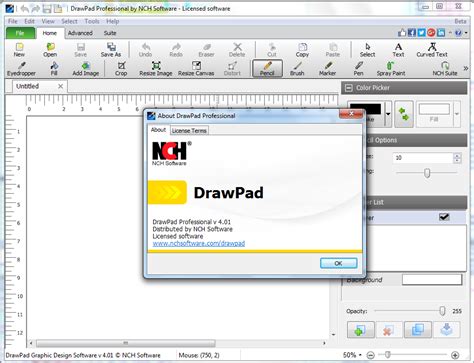Click the layer Opacity slider handle
474x363 pixels.
click(442, 311)
